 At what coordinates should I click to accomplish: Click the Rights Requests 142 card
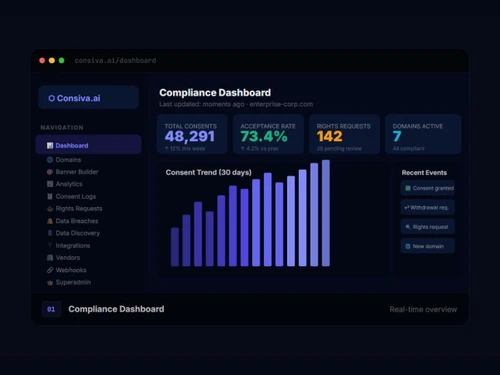pyautogui.click(x=344, y=134)
